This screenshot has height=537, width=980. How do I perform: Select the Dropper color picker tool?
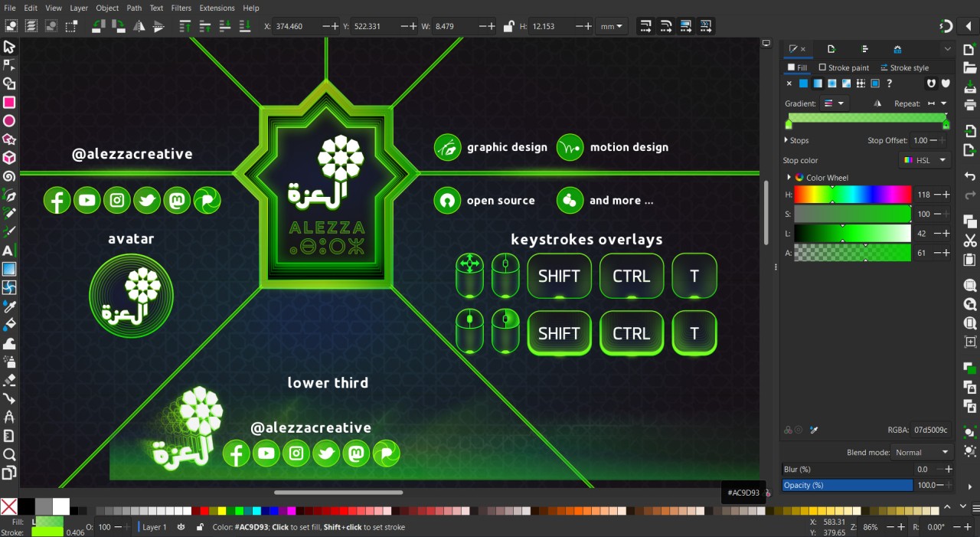click(10, 306)
